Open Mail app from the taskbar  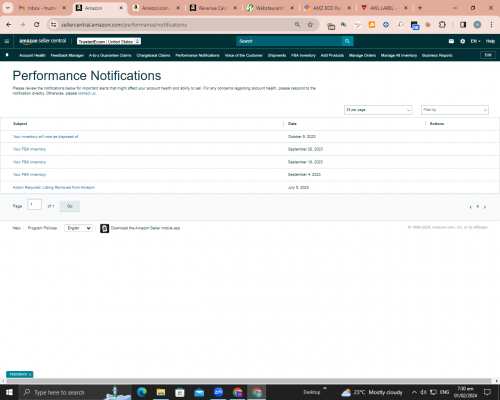pyautogui.click(x=199, y=392)
